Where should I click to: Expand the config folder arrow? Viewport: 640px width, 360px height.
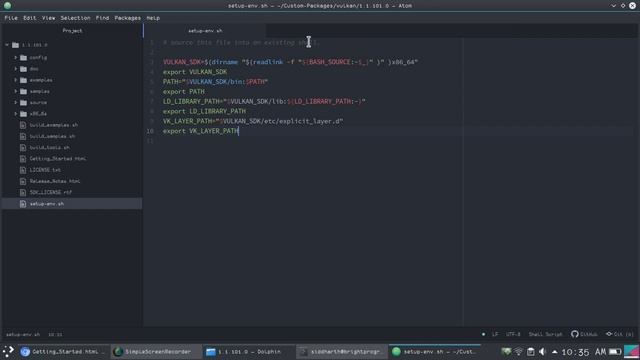point(16,58)
